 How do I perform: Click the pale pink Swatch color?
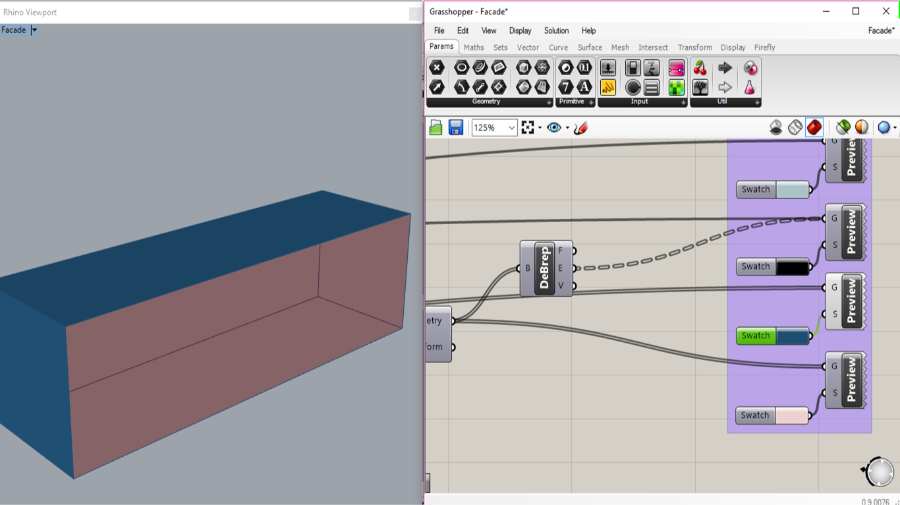coord(792,415)
